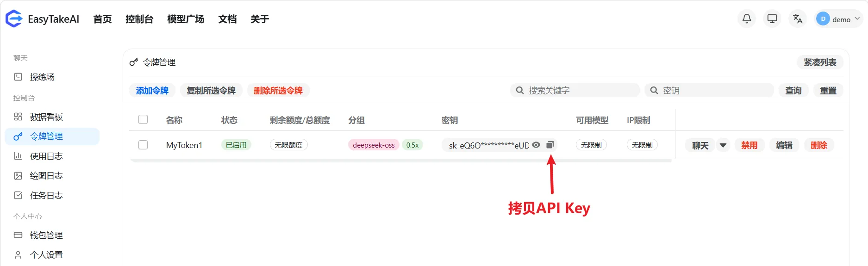
Task: Expand the 聊天 dropdown arrow
Action: (723, 145)
